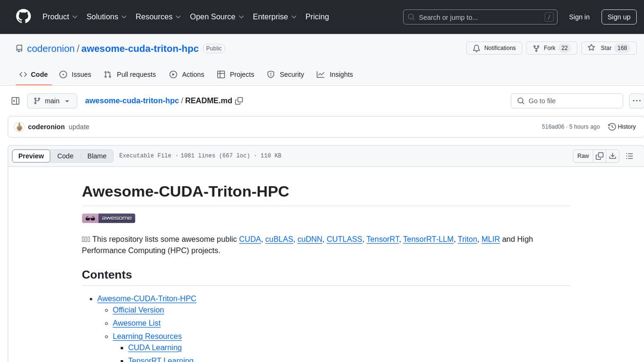Open the 'update' commit message
This screenshot has width=644, height=362.
[79, 127]
